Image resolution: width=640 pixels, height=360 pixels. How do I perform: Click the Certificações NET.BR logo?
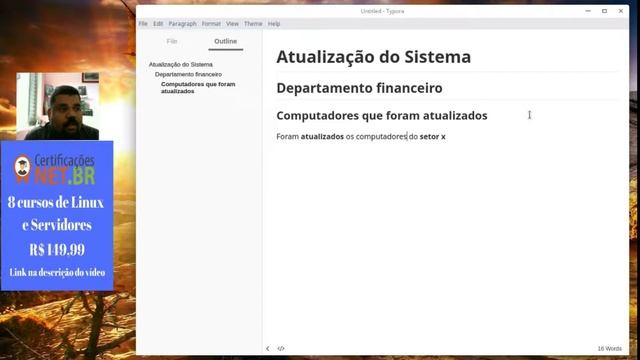pyautogui.click(x=55, y=169)
